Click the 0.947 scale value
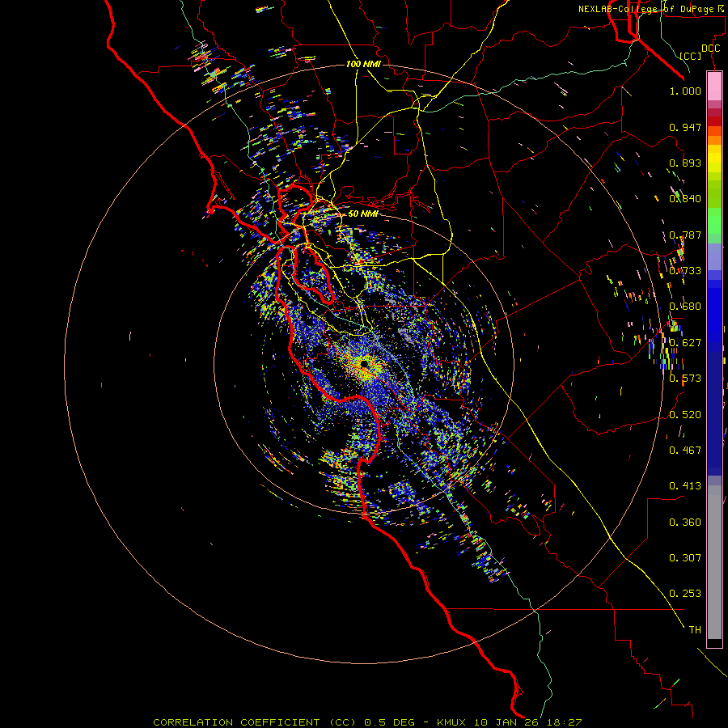 click(685, 127)
